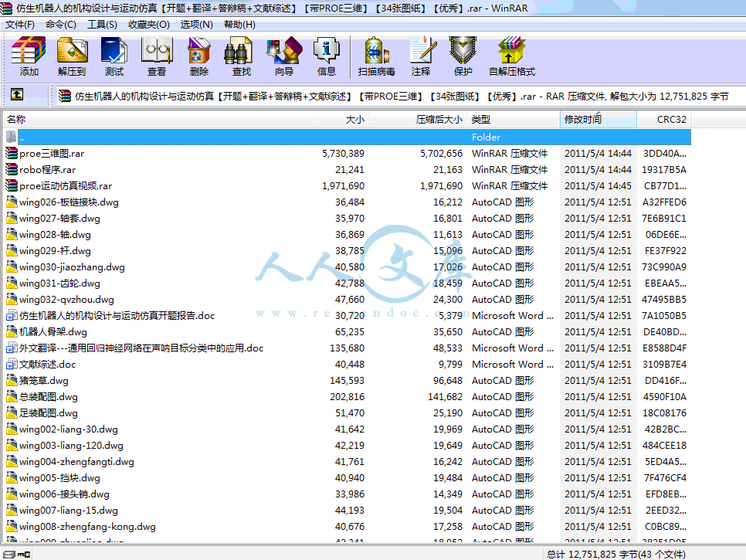The image size is (746, 560).
Task: Select the parent folder ".." row
Action: (x=348, y=137)
